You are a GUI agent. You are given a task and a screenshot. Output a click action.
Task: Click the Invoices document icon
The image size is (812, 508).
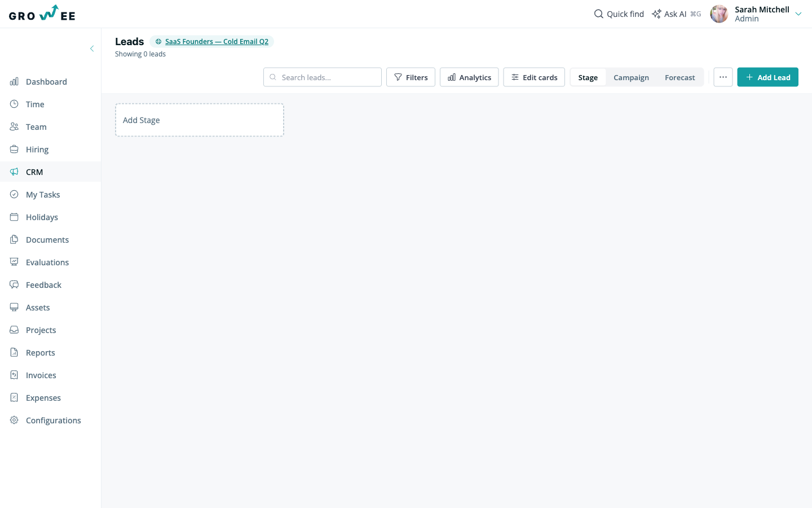14,375
